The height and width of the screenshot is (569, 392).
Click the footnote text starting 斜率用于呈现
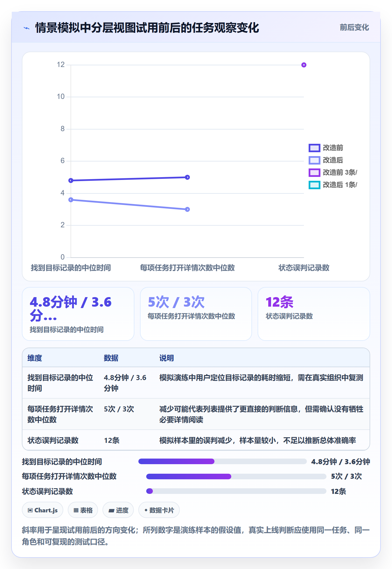pyautogui.click(x=196, y=536)
